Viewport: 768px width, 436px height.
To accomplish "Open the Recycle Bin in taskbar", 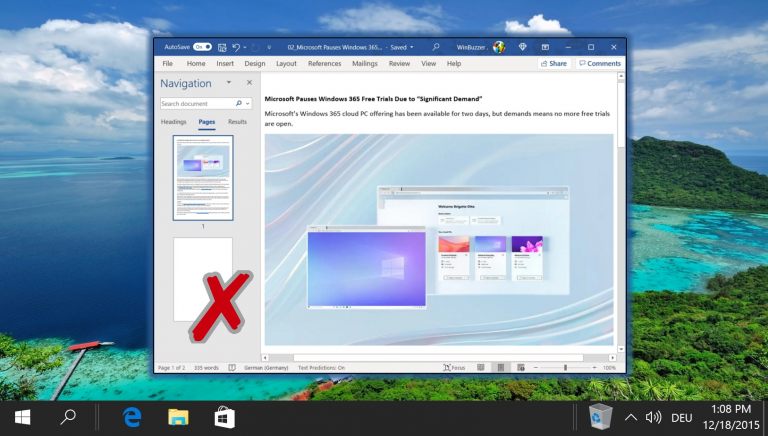I will [x=600, y=417].
